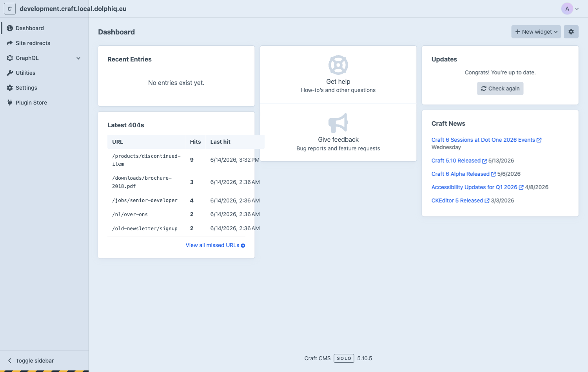
Task: Click Get help text link
Action: coord(338,81)
